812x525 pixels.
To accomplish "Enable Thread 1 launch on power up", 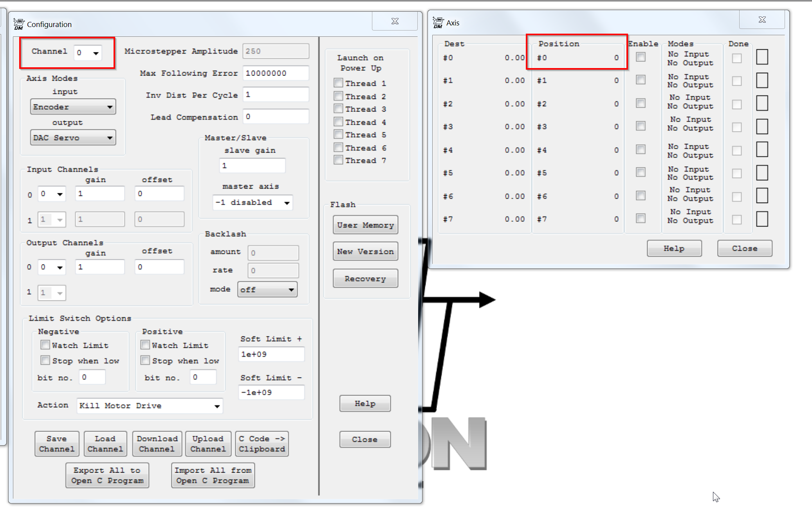I will [338, 83].
